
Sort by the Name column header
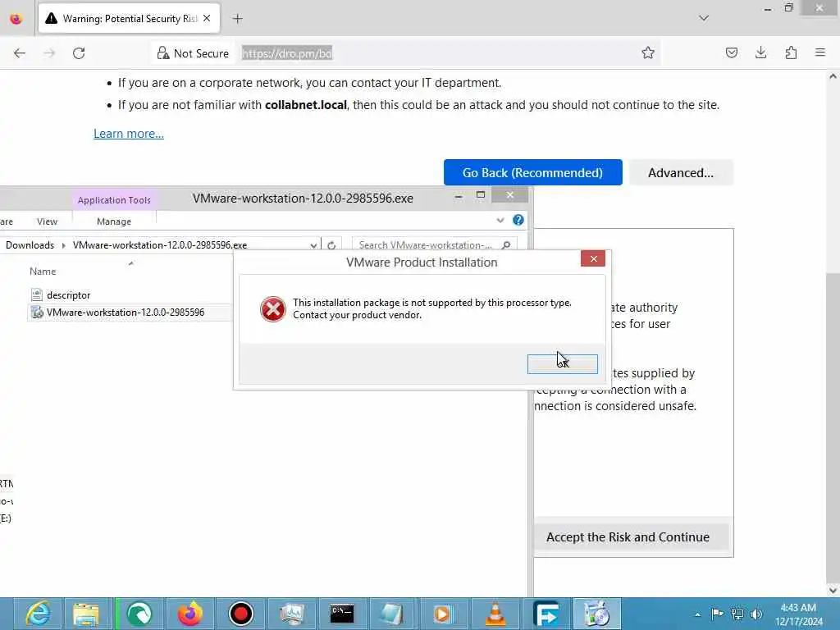click(43, 272)
